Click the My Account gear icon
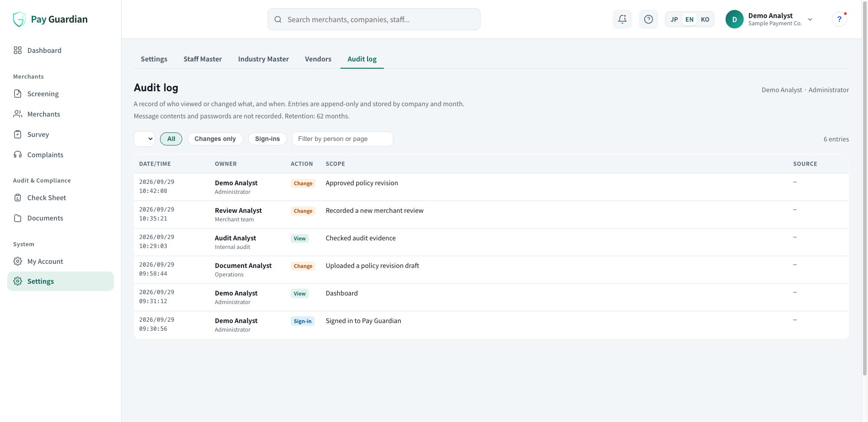 click(x=18, y=261)
